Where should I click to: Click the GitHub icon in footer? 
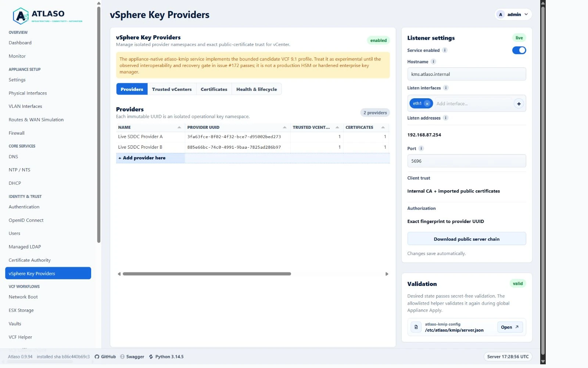pos(97,357)
